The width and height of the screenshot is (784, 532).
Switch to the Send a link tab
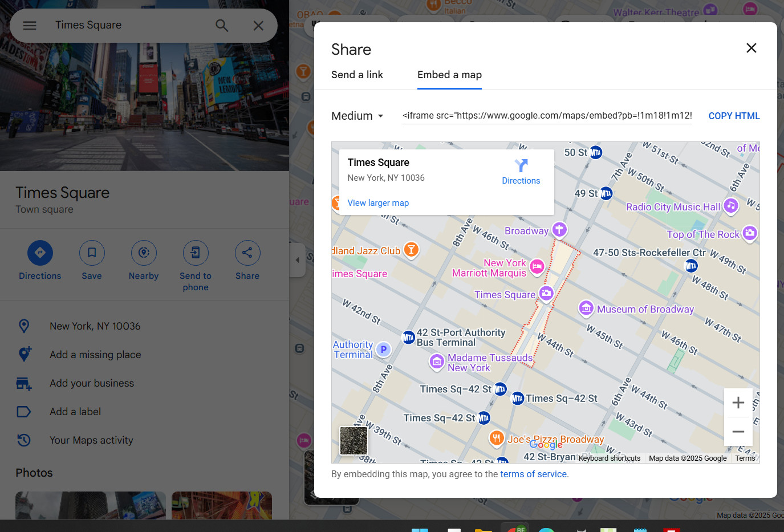(x=357, y=75)
